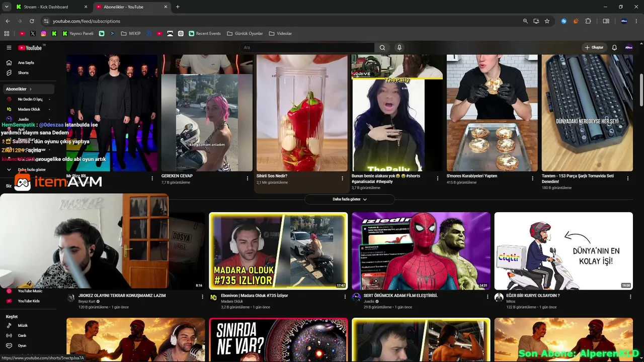Click the Oluştur create button

tap(594, 48)
